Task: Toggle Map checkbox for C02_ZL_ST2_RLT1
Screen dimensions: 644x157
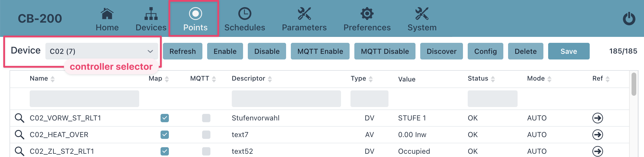Action: (x=165, y=151)
